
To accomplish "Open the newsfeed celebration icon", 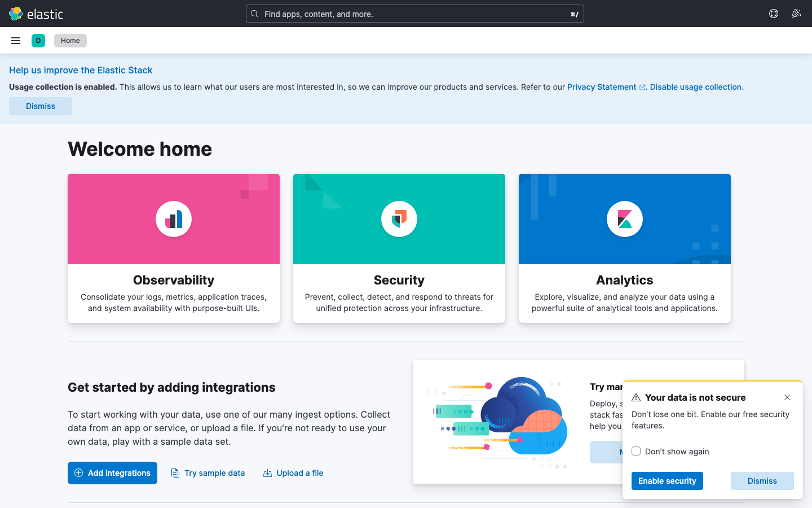I will [796, 14].
